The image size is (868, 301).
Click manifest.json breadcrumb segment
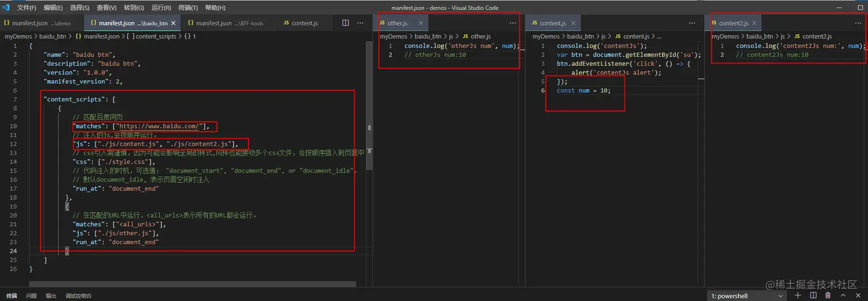pyautogui.click(x=98, y=36)
